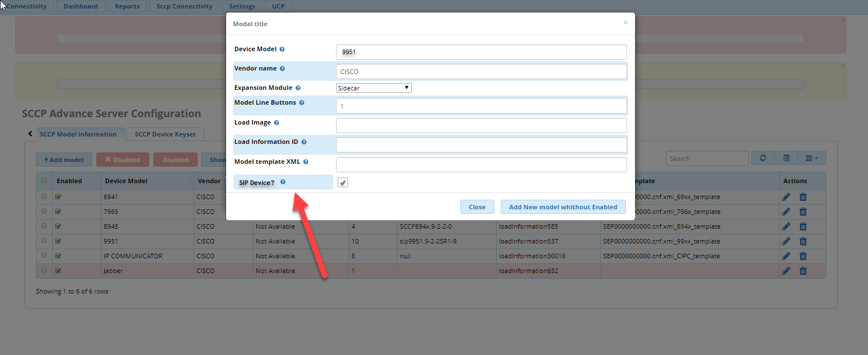The image size is (868, 355).
Task: Click the help icon next to Load Image
Action: pyautogui.click(x=276, y=123)
